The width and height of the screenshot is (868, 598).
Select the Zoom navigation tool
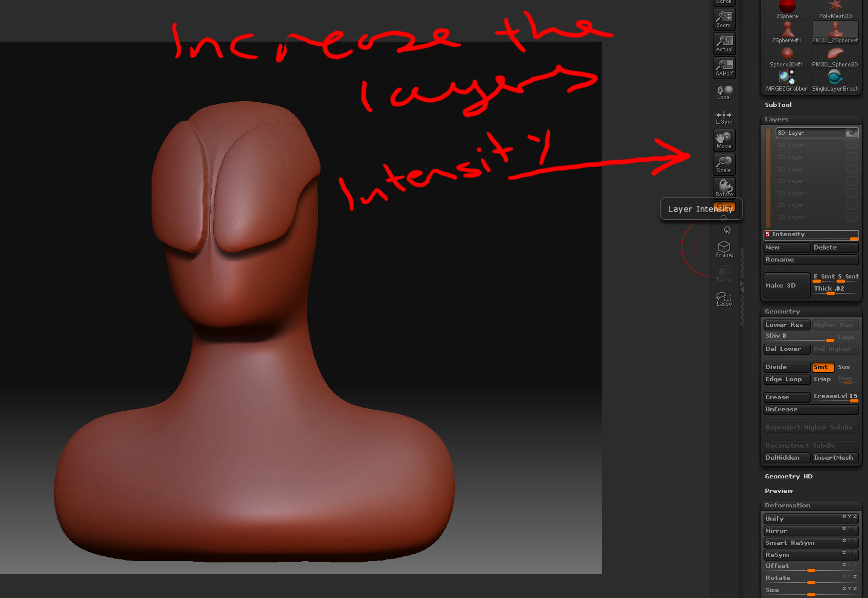point(724,19)
